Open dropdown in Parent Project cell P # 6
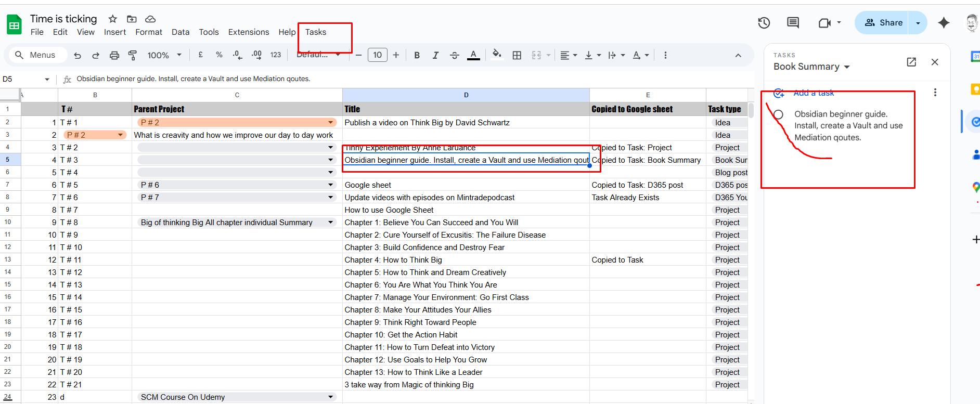The width and height of the screenshot is (980, 404). pos(330,185)
